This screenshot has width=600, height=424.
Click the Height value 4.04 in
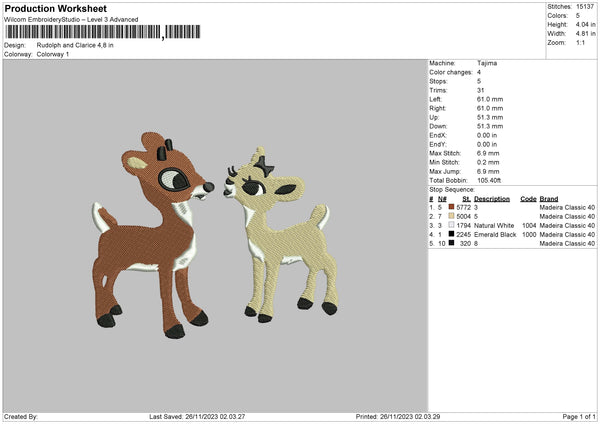coord(585,24)
